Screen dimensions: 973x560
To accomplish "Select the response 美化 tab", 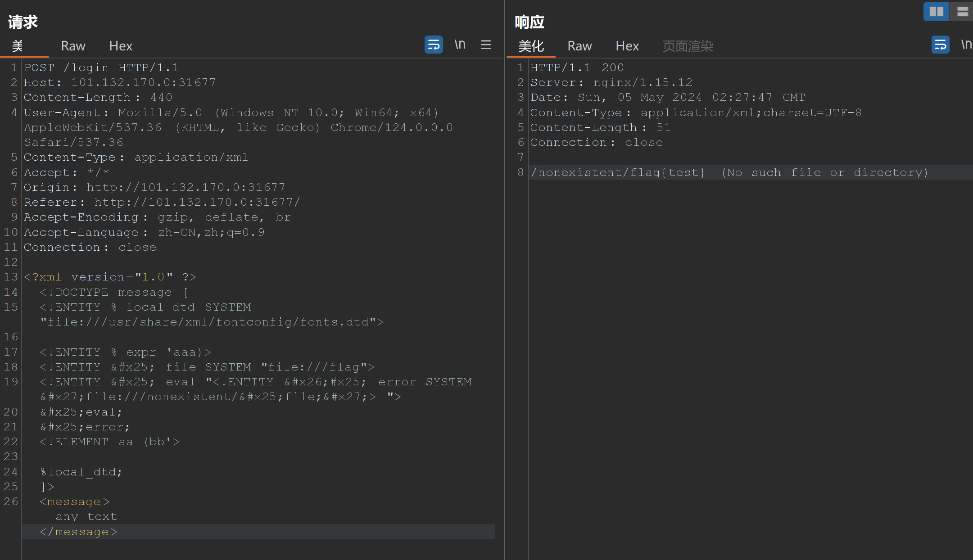I will click(x=531, y=46).
